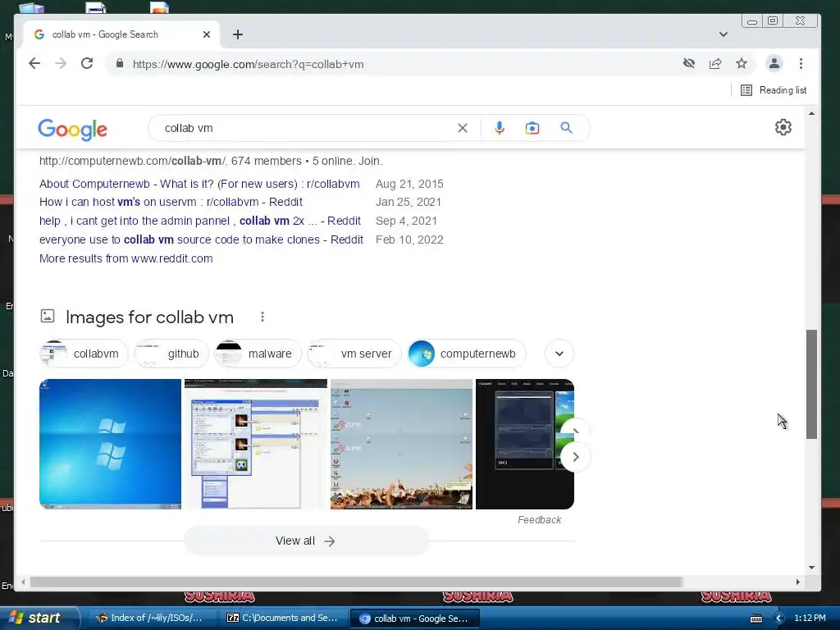Filter images by the collabvm chip
Viewport: 840px width, 630px height.
[84, 354]
